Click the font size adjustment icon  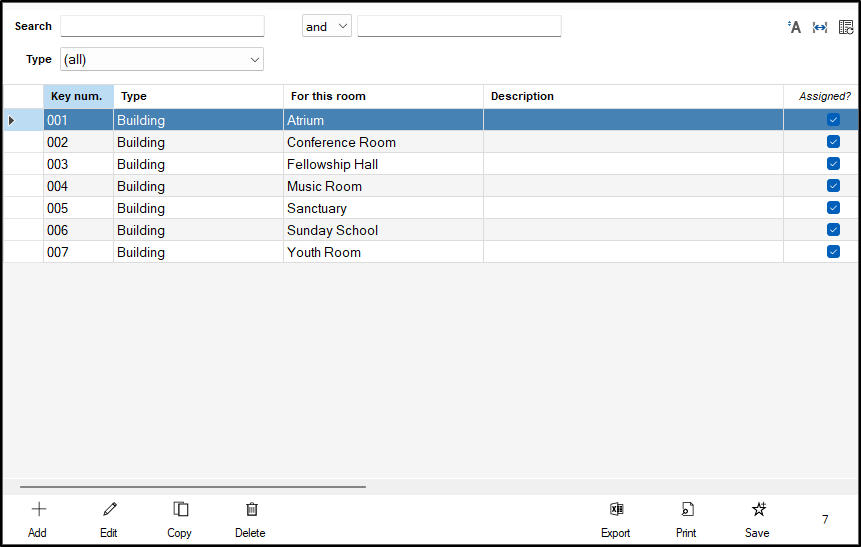(x=795, y=27)
